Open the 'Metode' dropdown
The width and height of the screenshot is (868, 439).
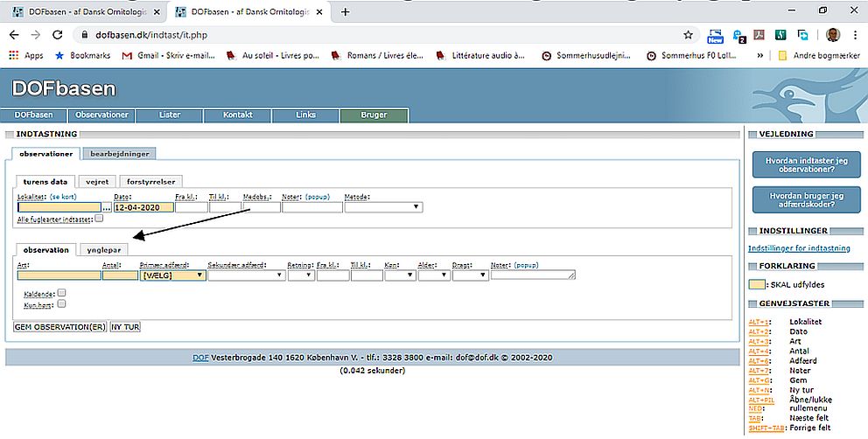click(383, 207)
